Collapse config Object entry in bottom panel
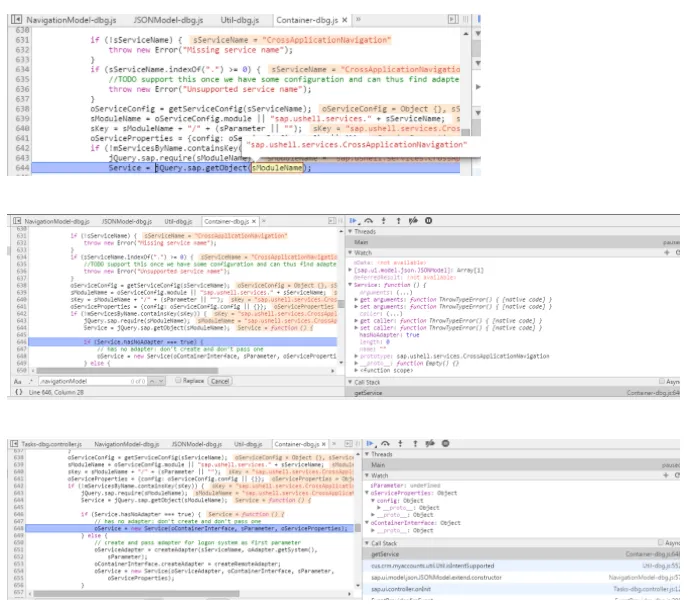This screenshot has height=613, width=691. click(373, 500)
